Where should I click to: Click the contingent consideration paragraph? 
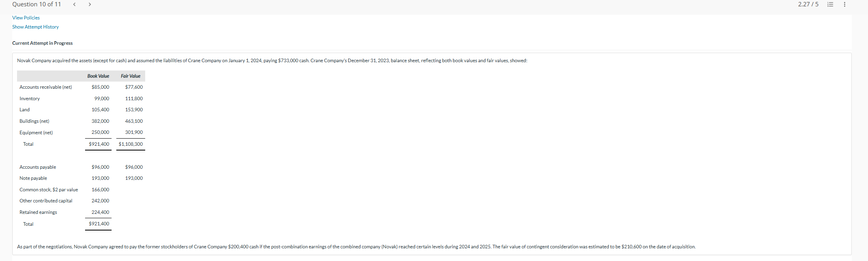356,247
